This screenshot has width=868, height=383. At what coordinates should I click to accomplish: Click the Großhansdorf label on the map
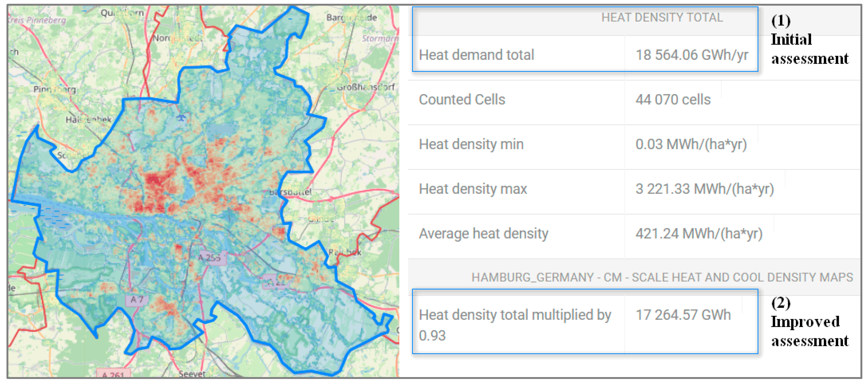[x=366, y=87]
